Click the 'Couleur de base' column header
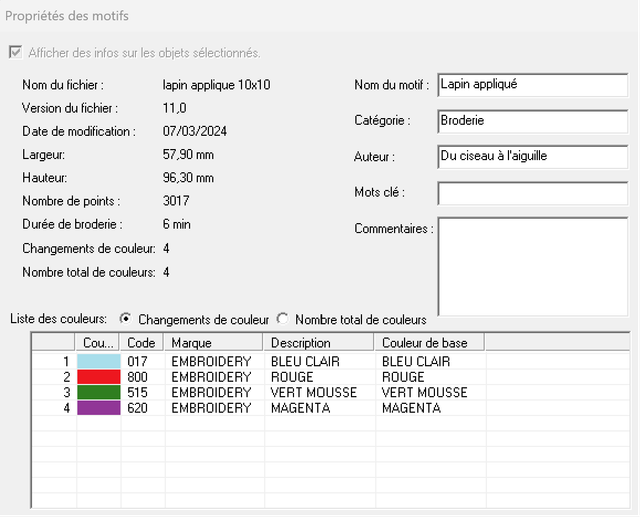 429,343
